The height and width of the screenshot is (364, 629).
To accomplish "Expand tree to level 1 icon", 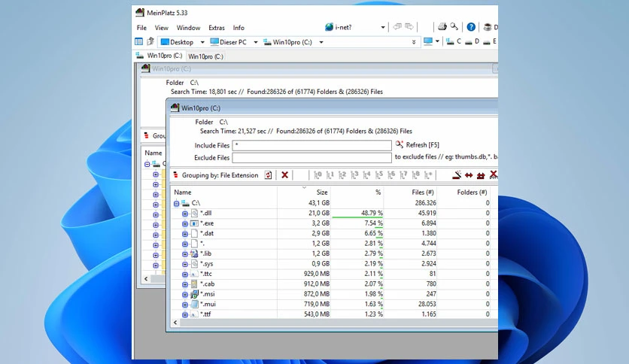I will click(x=330, y=174).
